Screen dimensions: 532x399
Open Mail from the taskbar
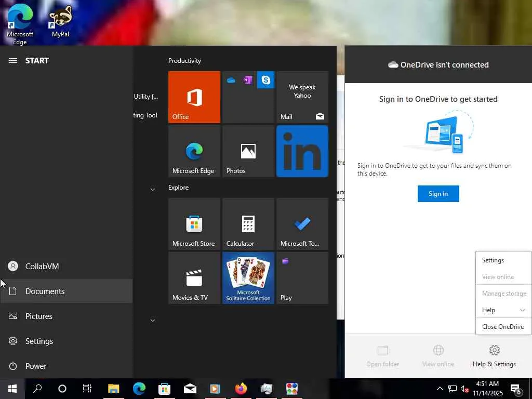point(190,389)
